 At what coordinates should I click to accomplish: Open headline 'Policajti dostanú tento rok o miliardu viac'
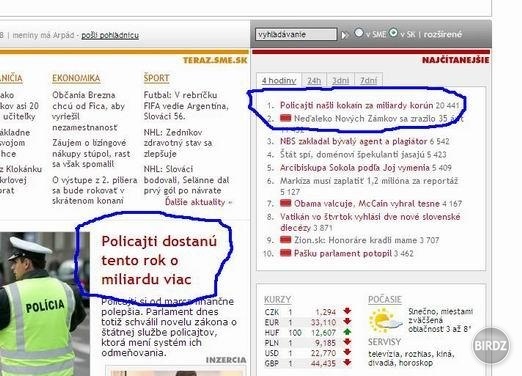click(x=159, y=260)
